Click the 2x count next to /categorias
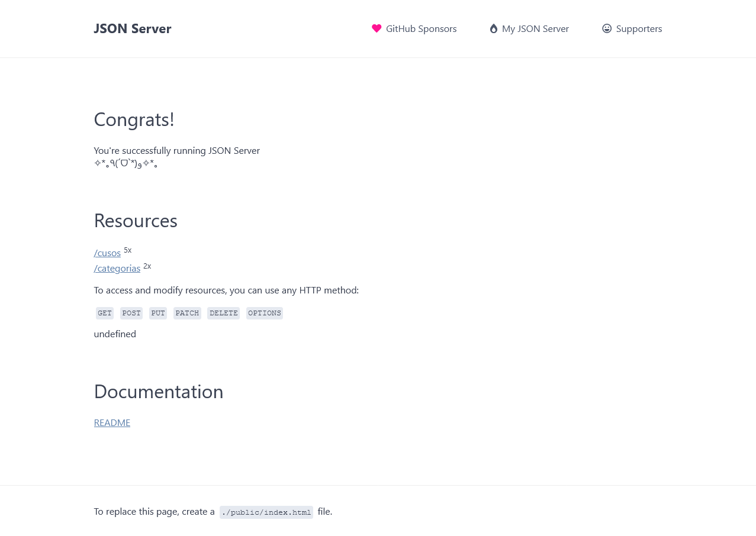The height and width of the screenshot is (536, 756). pos(147,266)
